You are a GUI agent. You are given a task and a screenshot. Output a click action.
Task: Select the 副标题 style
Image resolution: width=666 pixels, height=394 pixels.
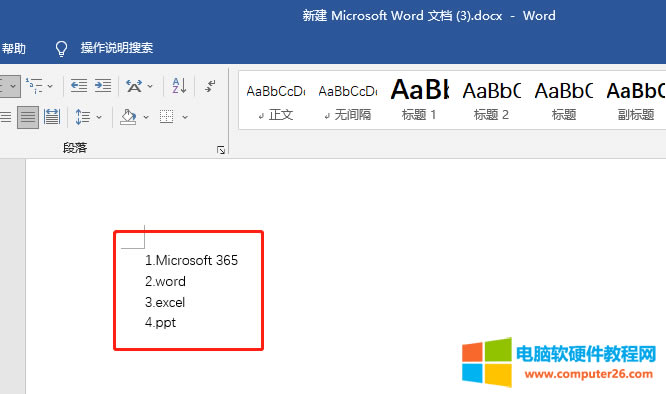636,100
